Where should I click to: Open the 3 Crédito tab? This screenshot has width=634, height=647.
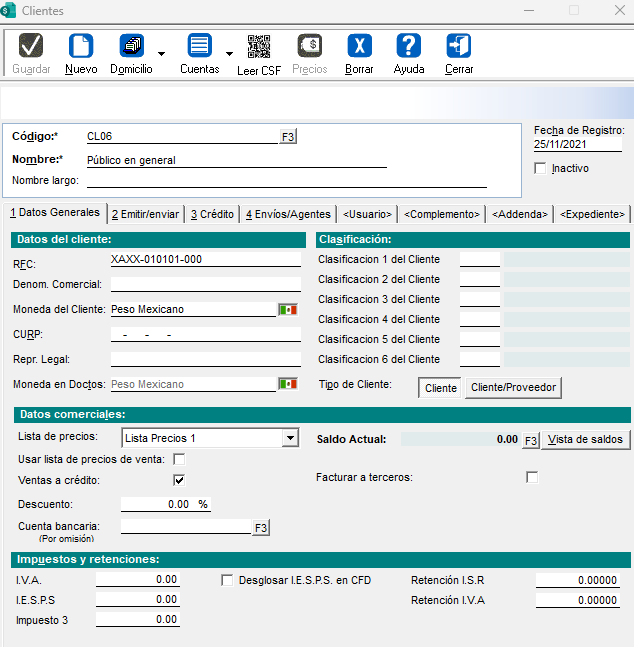pyautogui.click(x=212, y=215)
